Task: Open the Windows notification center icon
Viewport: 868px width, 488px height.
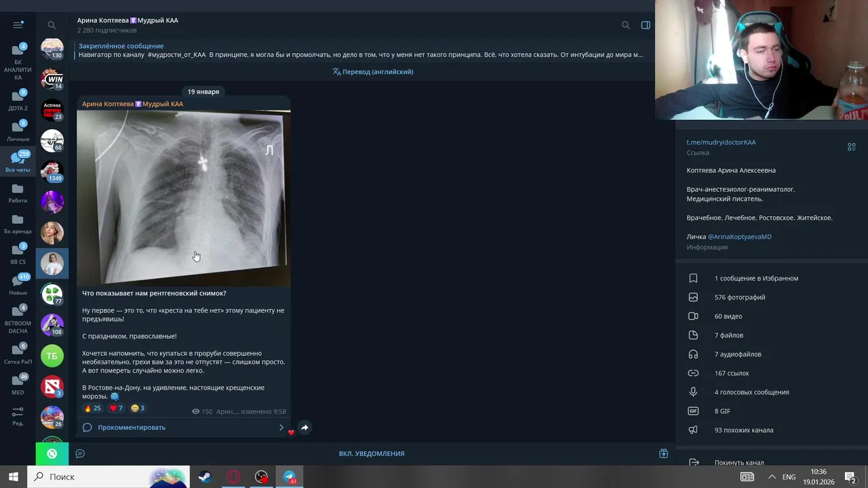Action: 850,476
